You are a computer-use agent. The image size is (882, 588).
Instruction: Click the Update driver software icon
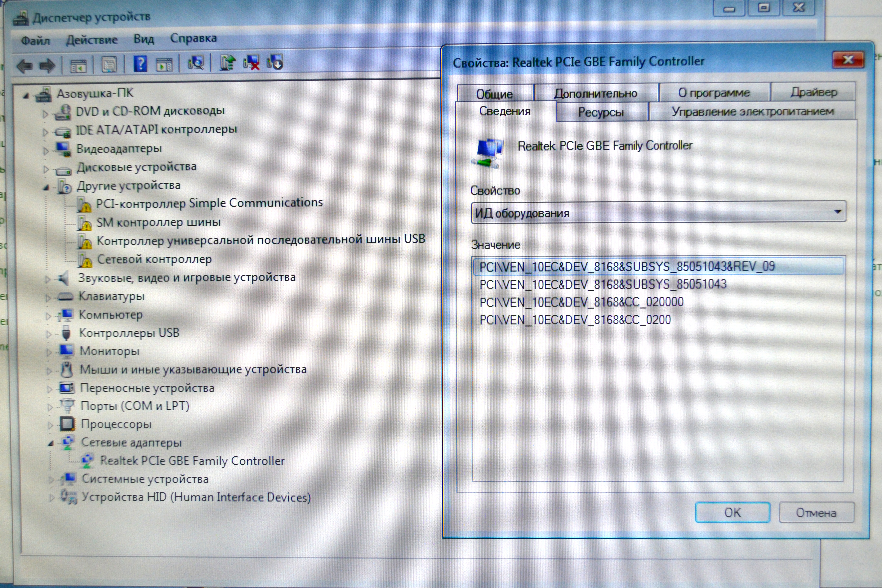227,63
